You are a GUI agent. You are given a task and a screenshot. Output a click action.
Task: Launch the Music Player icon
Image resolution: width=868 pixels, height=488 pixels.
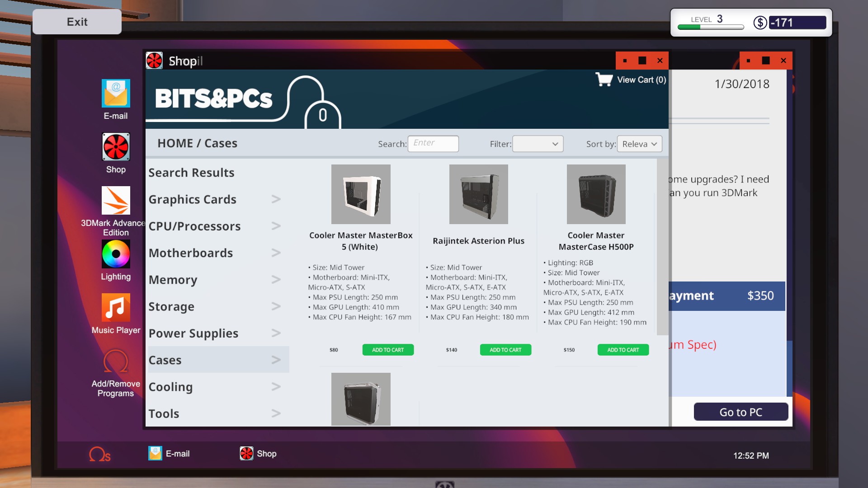pyautogui.click(x=116, y=308)
